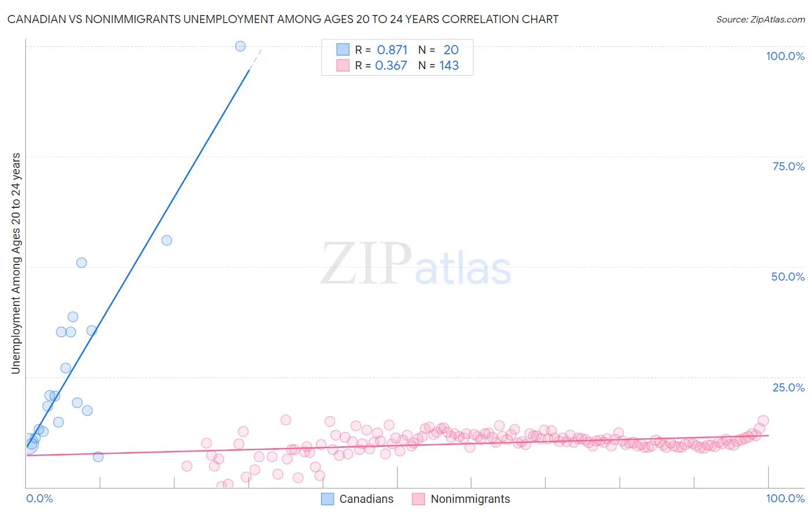Click the 100.0% label on the y-axis

pyautogui.click(x=785, y=56)
